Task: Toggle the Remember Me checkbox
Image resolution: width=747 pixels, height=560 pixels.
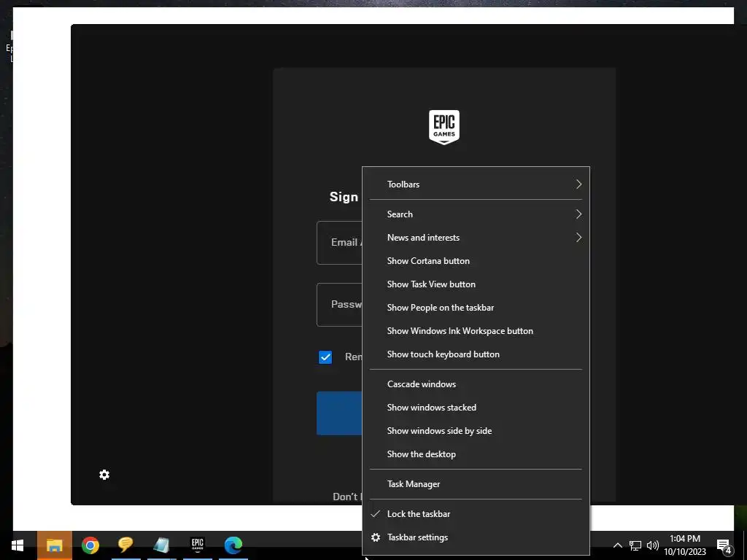Action: 325,357
